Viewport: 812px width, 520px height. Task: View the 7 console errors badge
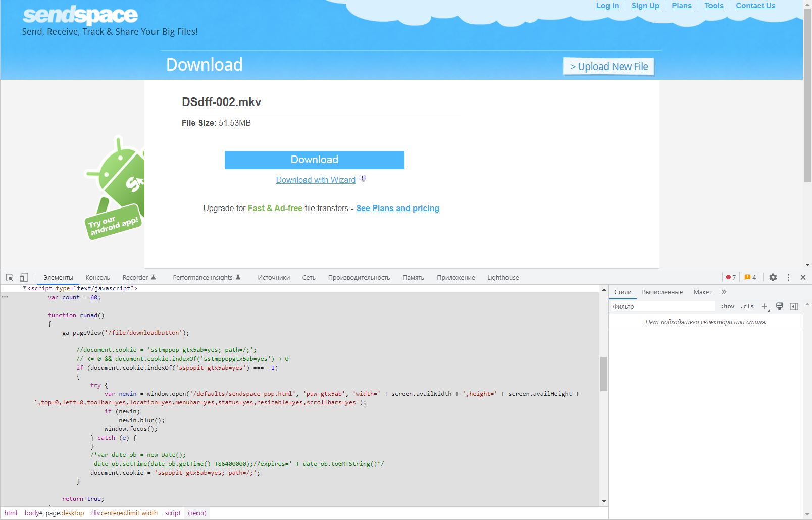click(731, 277)
